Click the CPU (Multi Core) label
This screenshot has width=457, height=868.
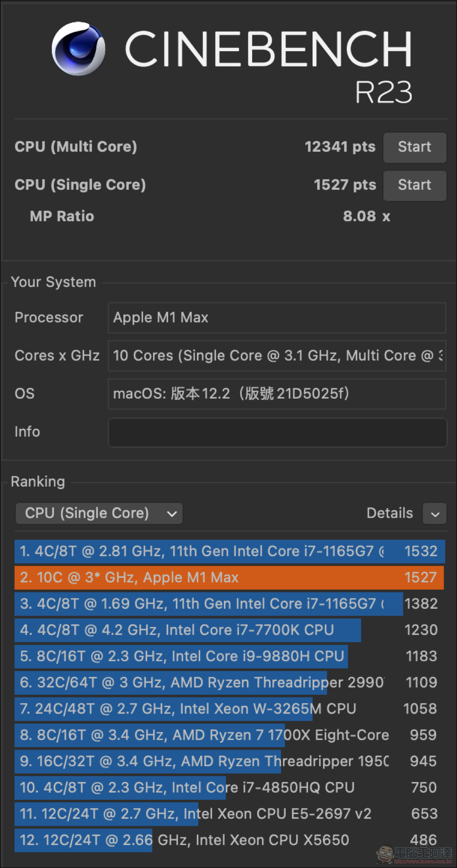click(x=76, y=147)
